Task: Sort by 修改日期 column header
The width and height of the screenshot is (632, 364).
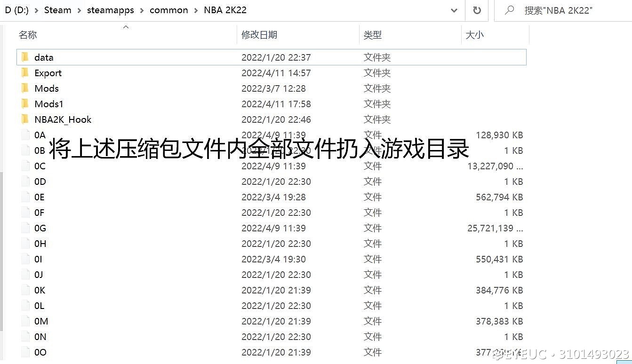Action: coord(259,35)
